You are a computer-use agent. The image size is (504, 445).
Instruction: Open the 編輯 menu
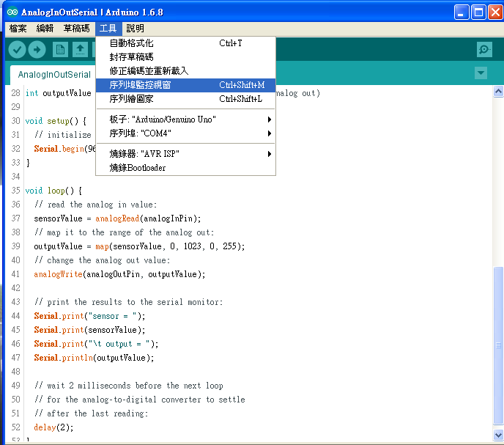(45, 29)
